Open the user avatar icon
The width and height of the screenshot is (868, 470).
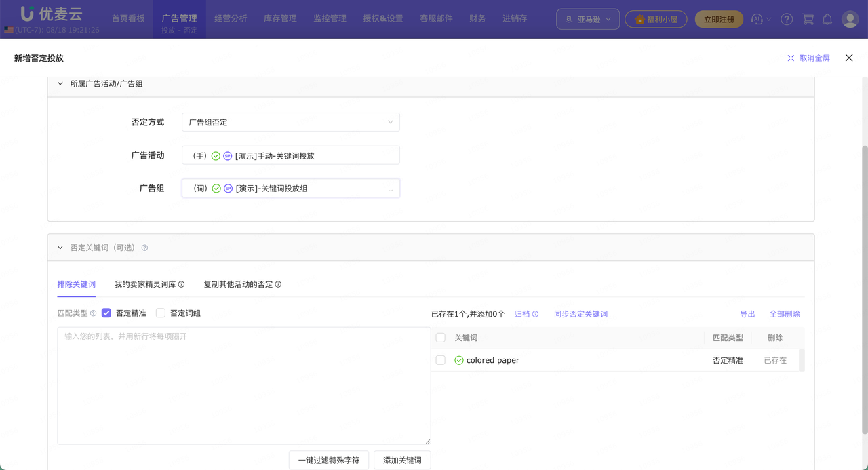850,19
